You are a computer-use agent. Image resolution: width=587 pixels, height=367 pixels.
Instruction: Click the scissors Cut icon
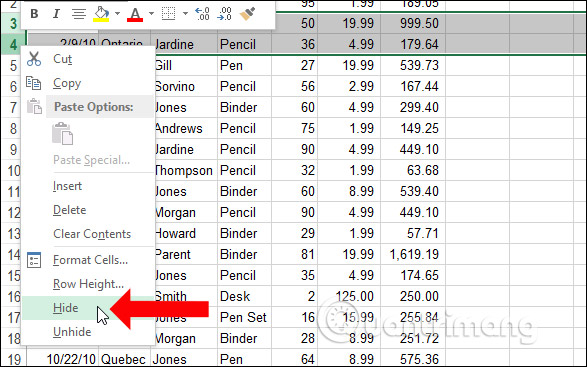click(x=34, y=59)
